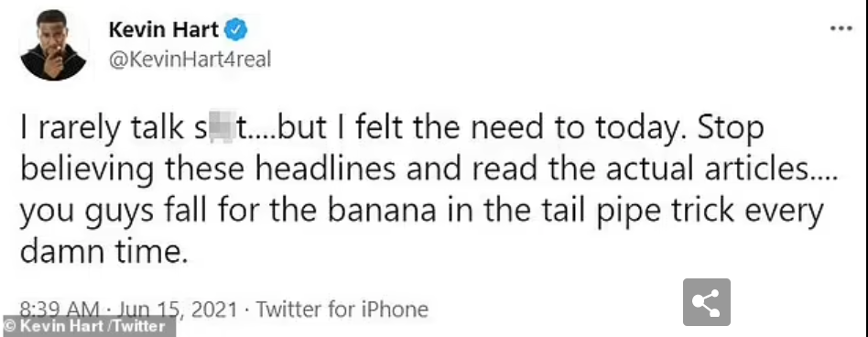
Task: Select the phrase 'Stop believing these headlines'
Action: click(393, 149)
